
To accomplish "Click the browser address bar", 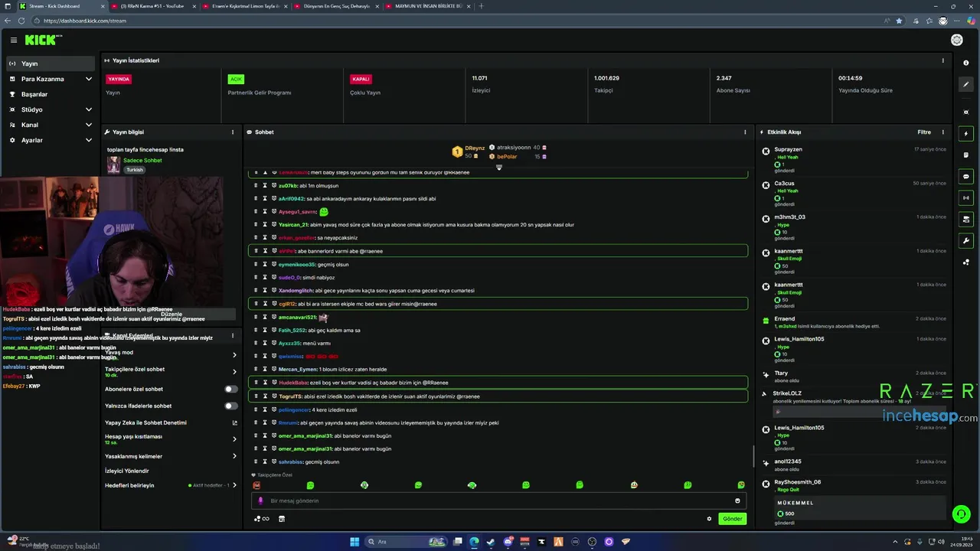I will 459,21.
